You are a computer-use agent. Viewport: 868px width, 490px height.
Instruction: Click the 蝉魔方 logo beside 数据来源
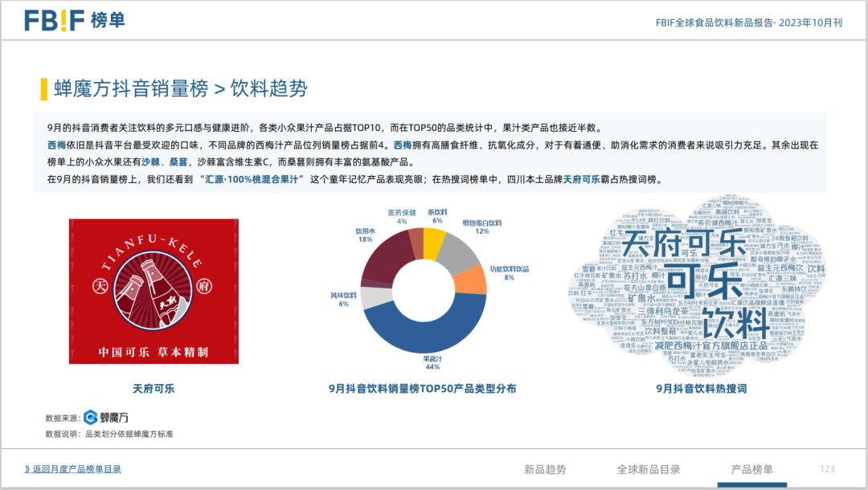coord(106,417)
